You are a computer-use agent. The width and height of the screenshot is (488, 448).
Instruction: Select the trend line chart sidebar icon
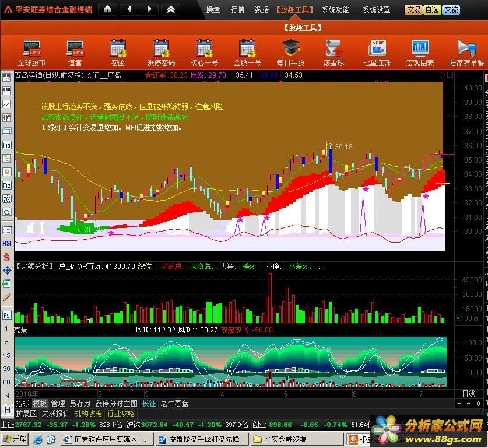click(7, 104)
